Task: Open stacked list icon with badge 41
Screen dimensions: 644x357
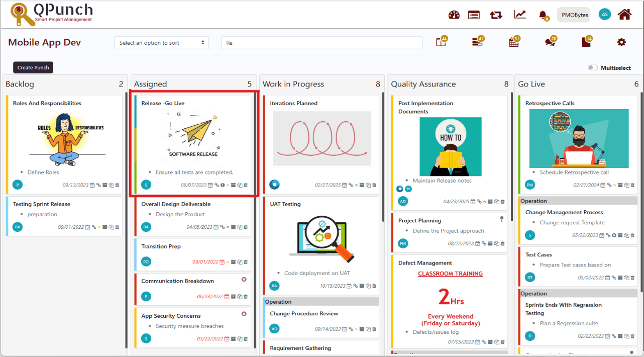Action: [478, 42]
